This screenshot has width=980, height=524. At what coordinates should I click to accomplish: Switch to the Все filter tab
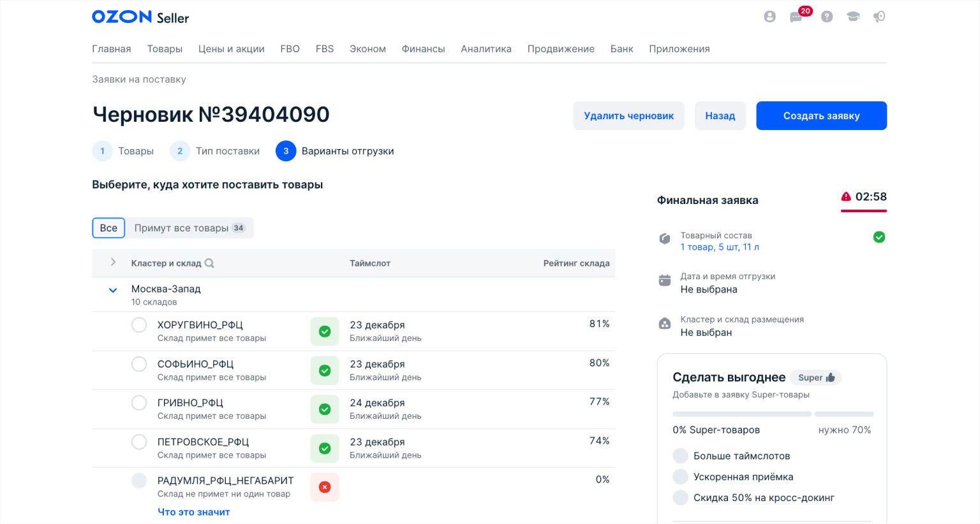pyautogui.click(x=108, y=228)
